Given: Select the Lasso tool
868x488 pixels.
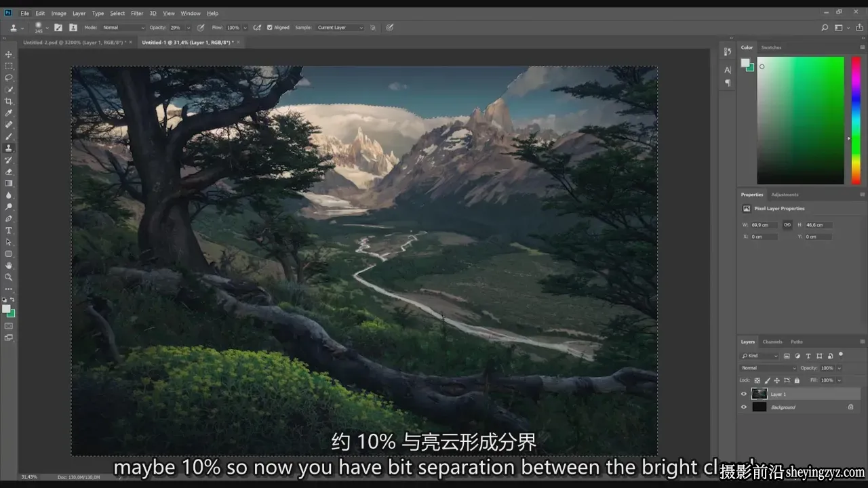Looking at the screenshot, I should click(x=9, y=77).
